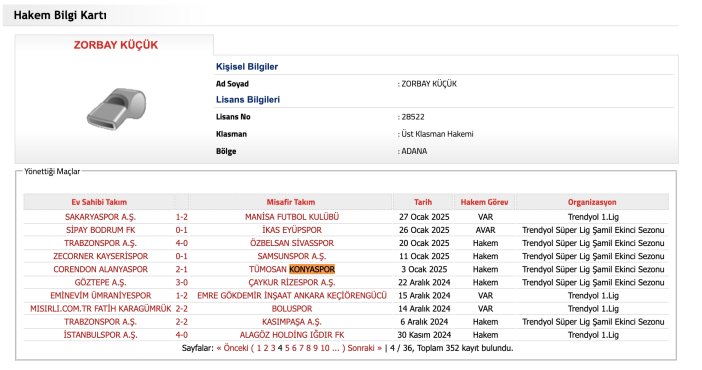Image resolution: width=702 pixels, height=370 pixels.
Task: Open Karagümrük–Boluspor 2-2 score link
Action: [181, 309]
